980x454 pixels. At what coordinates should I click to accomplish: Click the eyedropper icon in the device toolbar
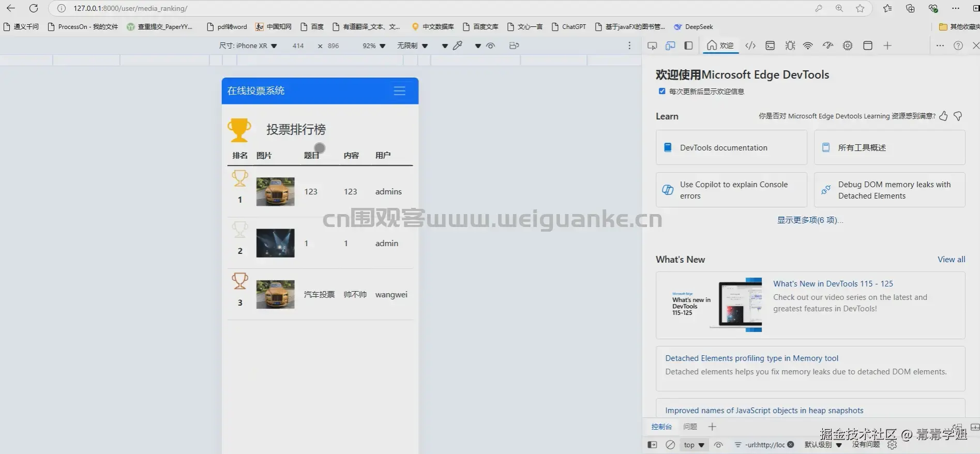point(458,46)
